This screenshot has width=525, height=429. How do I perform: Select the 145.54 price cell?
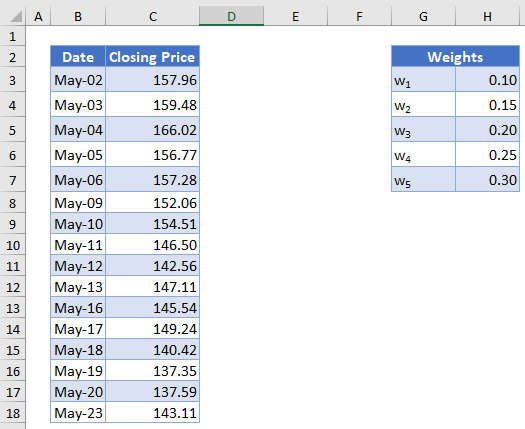[x=152, y=307]
